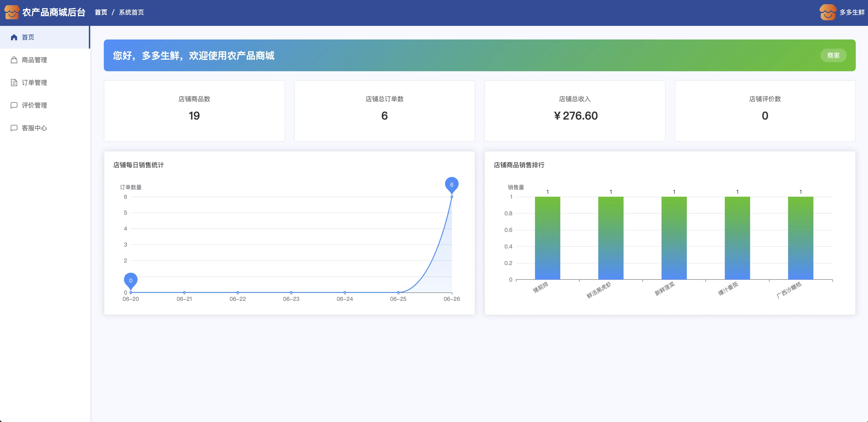Click the chat bubble icon for 评价管理
The width and height of the screenshot is (868, 422).
point(14,105)
